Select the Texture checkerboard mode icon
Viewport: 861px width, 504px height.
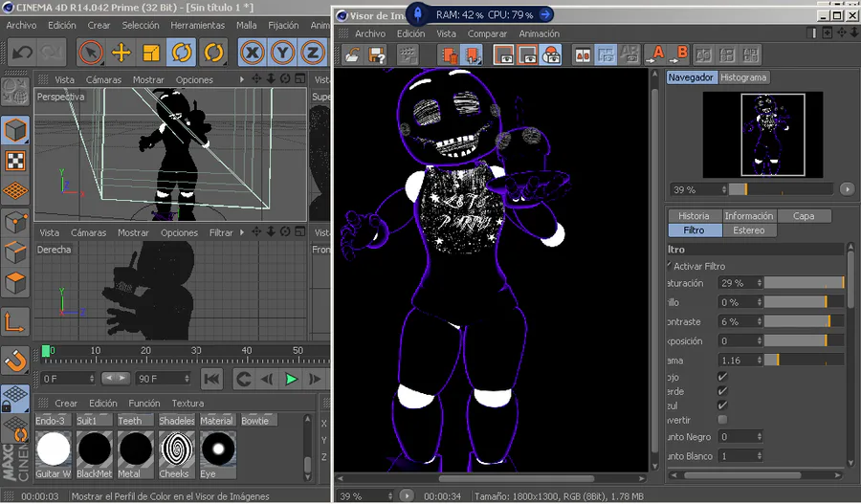[15, 161]
